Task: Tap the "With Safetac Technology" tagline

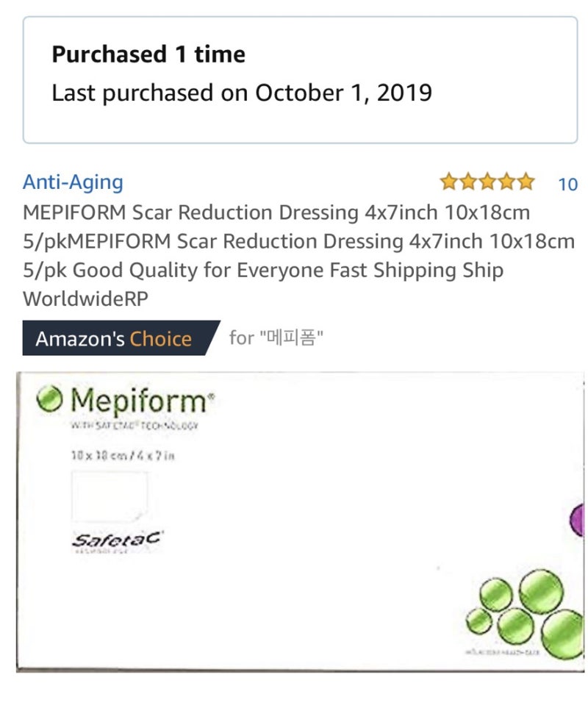Action: coord(135,426)
